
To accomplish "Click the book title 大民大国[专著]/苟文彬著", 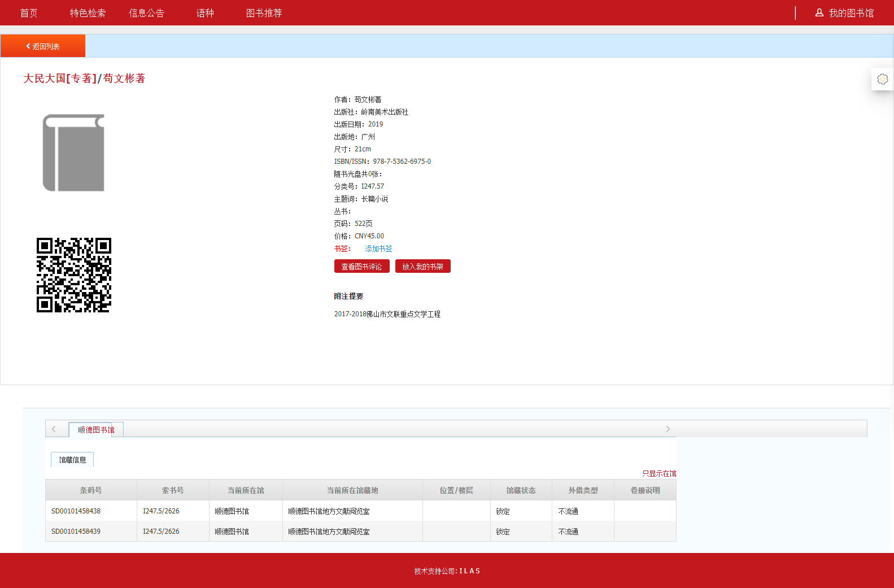I will coord(84,79).
